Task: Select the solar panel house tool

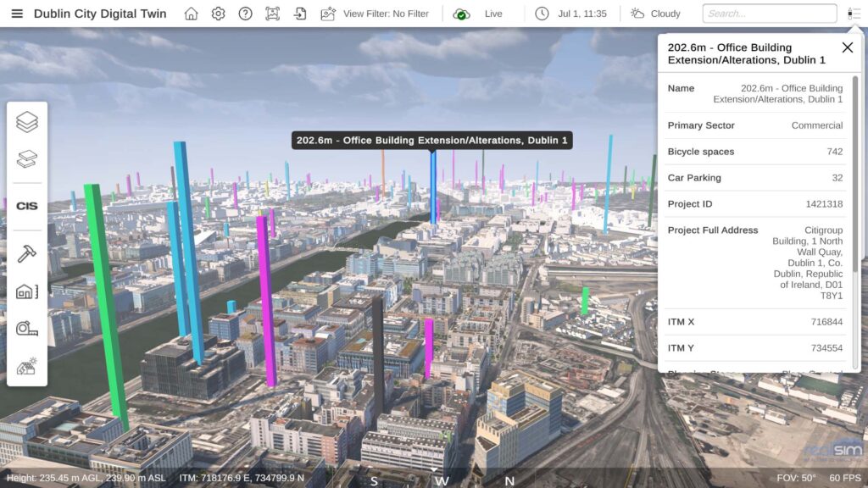Action: [26, 366]
